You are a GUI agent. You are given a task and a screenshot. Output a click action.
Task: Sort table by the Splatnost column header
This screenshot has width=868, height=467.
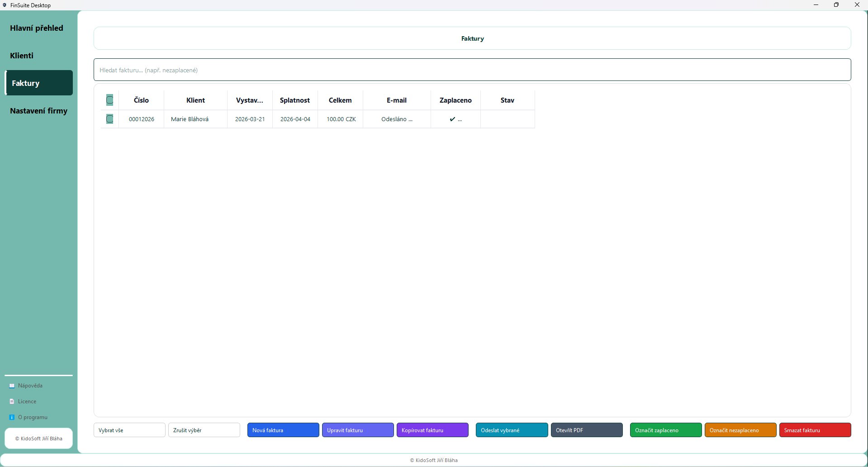point(295,100)
